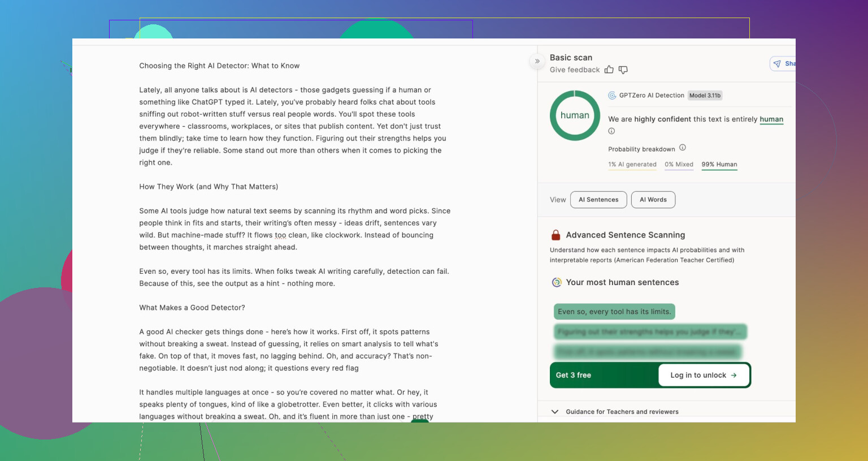The height and width of the screenshot is (461, 868).
Task: Click the Log in to unlock button
Action: (703, 375)
